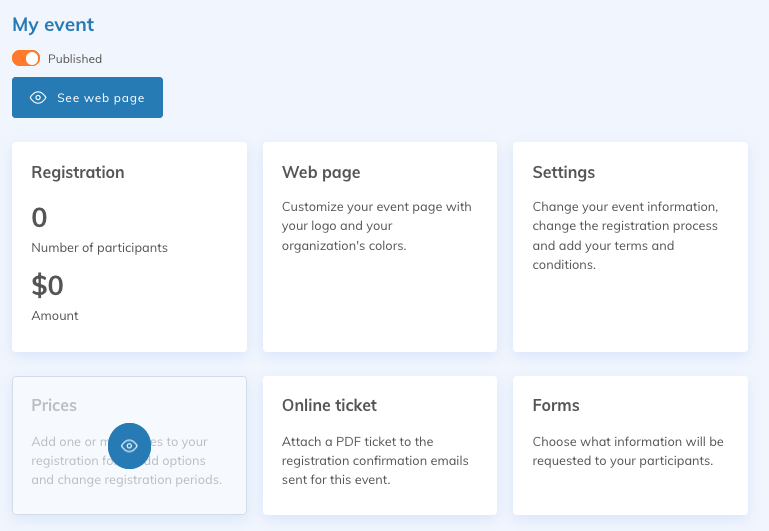Toggle the Published switch off
The height and width of the screenshot is (531, 769).
26,58
